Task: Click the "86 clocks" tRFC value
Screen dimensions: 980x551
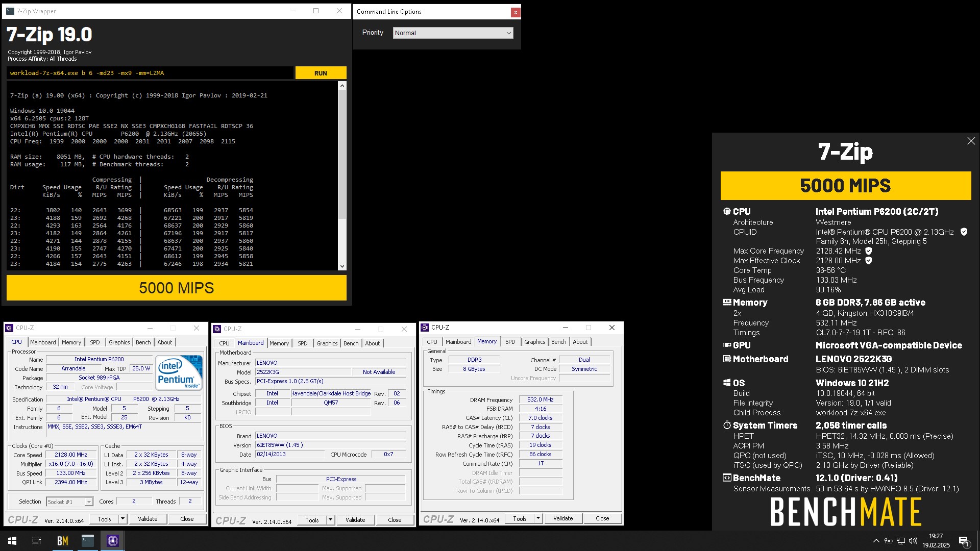Action: pos(540,454)
